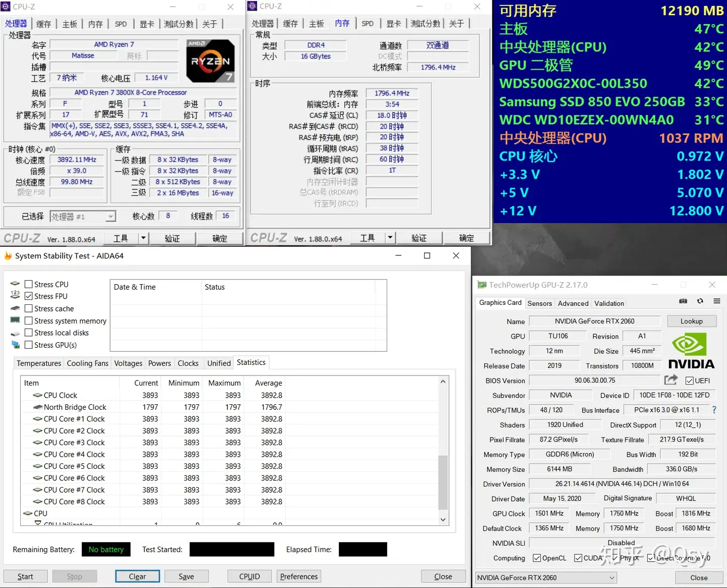Image resolution: width=727 pixels, height=588 pixels.
Task: Click AIDA64 flame title icon
Action: coord(8,256)
